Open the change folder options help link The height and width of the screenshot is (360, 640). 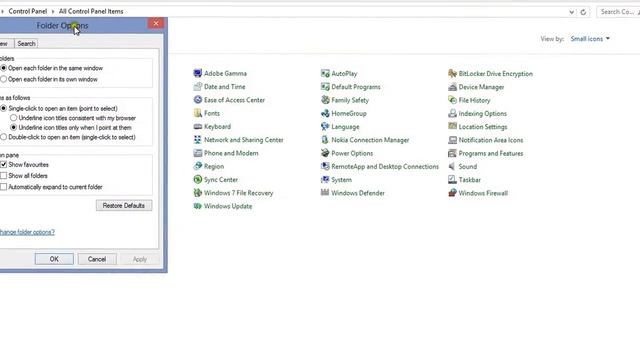click(27, 232)
